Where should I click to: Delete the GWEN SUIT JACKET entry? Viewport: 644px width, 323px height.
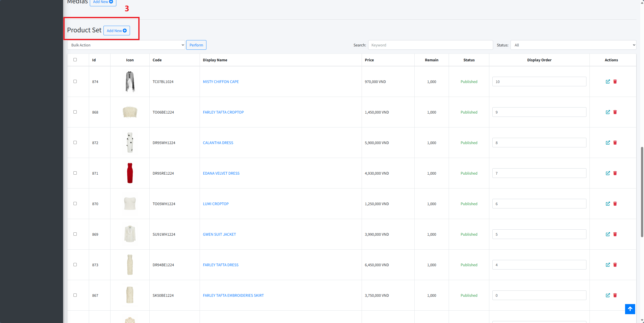point(615,234)
